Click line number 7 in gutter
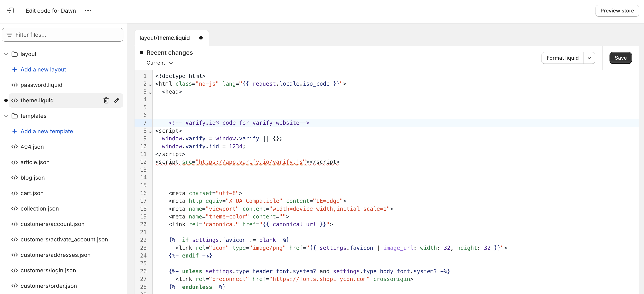Image resolution: width=644 pixels, height=294 pixels. (x=145, y=123)
